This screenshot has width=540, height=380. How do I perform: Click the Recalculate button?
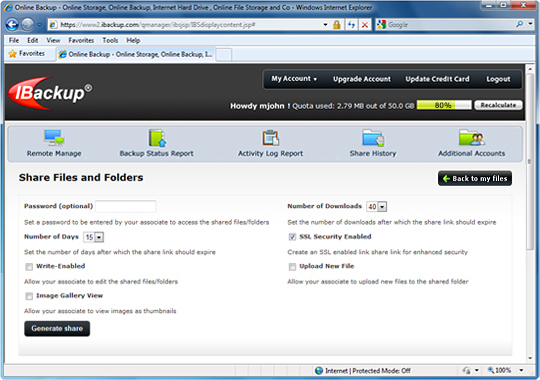click(498, 105)
